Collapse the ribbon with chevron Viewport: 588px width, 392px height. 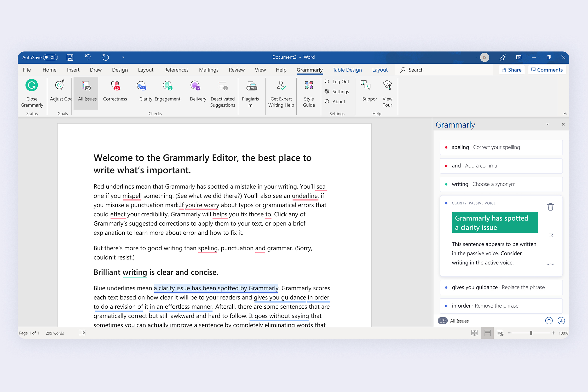565,113
